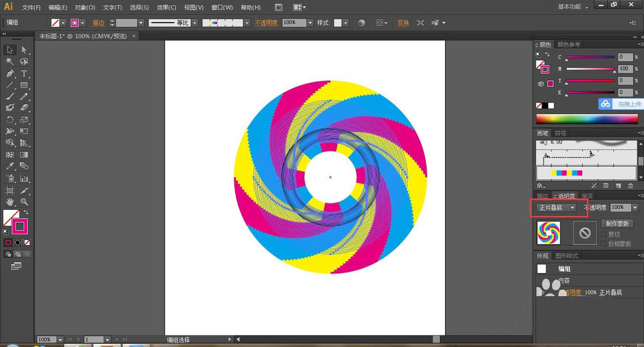The height and width of the screenshot is (347, 644).
Task: Open the 100% zoom level dropdown
Action: coord(61,339)
